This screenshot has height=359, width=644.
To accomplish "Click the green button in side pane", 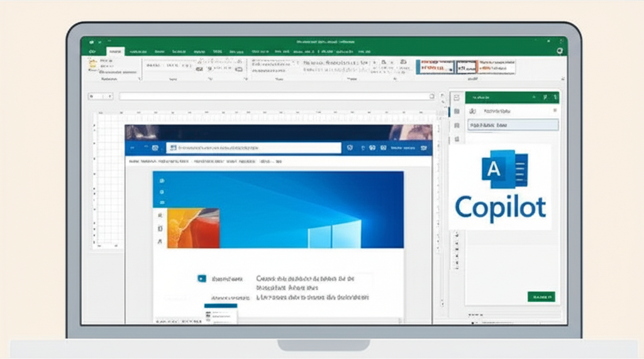I will pos(541,297).
